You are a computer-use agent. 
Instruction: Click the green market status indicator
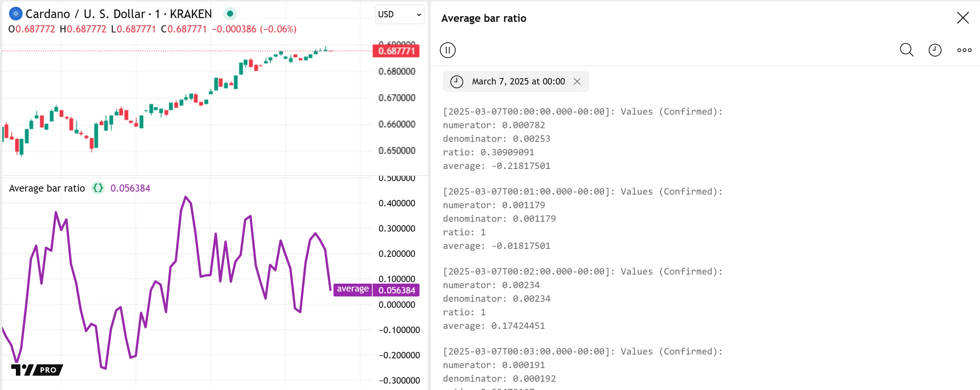point(230,14)
